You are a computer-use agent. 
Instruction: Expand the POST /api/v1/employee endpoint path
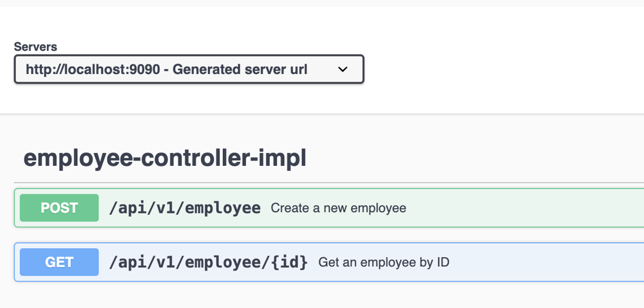[x=185, y=208]
